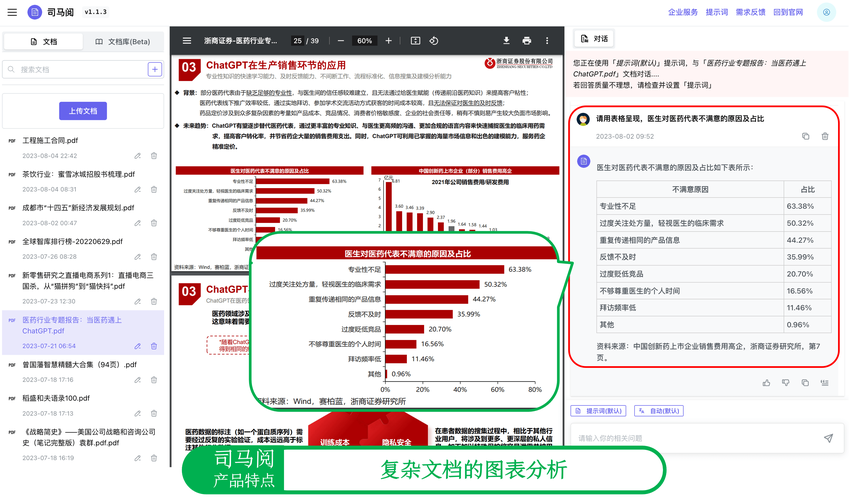Rotate the PDF page counterclockwise
849x500 pixels.
[x=434, y=41]
